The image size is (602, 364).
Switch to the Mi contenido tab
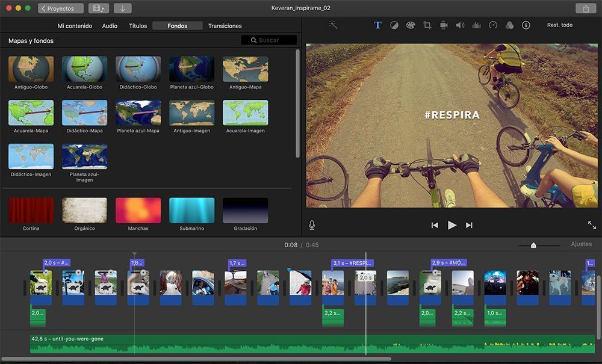click(x=75, y=26)
